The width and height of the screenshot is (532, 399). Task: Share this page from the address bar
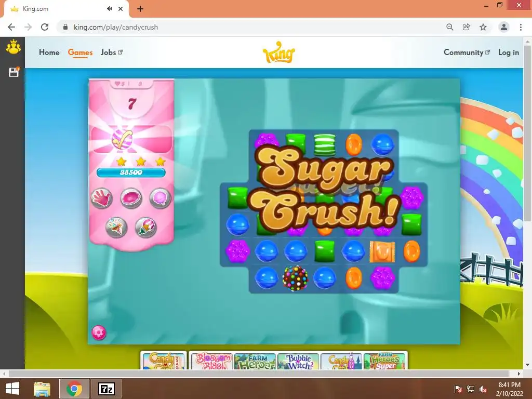(x=467, y=27)
